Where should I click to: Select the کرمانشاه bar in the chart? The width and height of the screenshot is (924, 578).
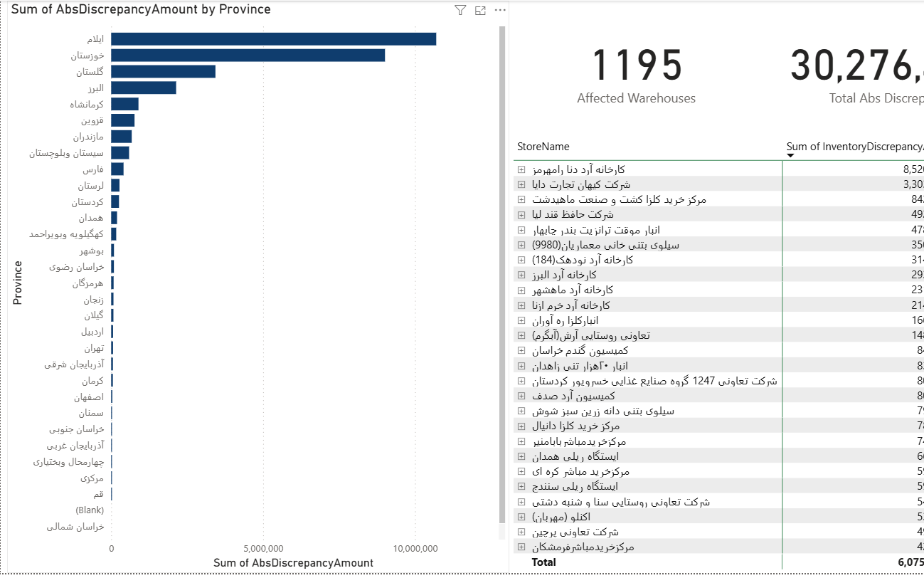[x=124, y=104]
